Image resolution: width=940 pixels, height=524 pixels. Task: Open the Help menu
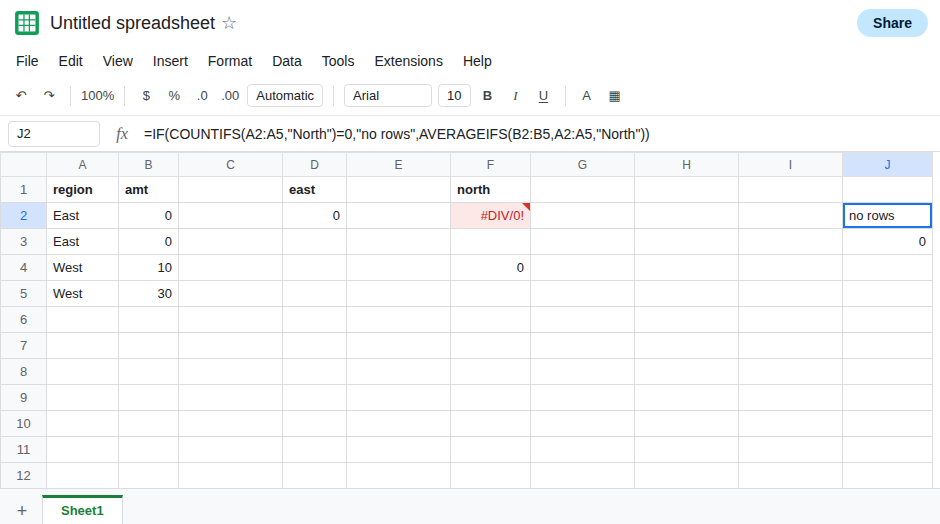tap(477, 61)
